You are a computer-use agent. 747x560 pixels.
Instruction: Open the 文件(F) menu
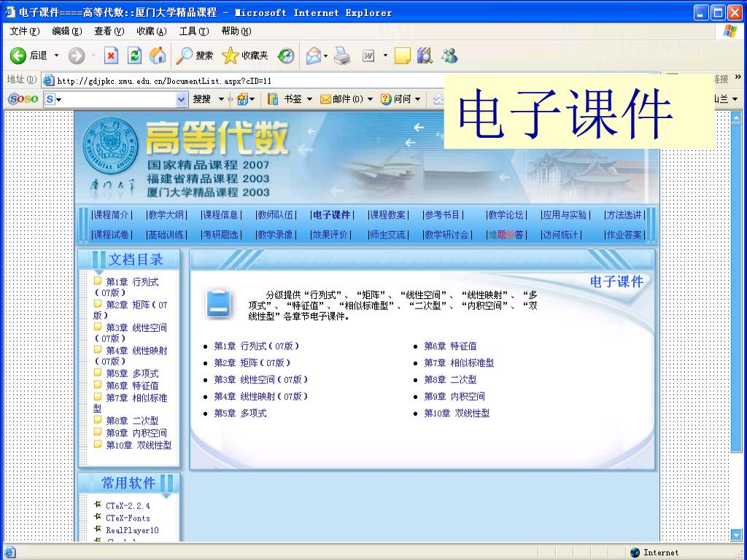24,31
